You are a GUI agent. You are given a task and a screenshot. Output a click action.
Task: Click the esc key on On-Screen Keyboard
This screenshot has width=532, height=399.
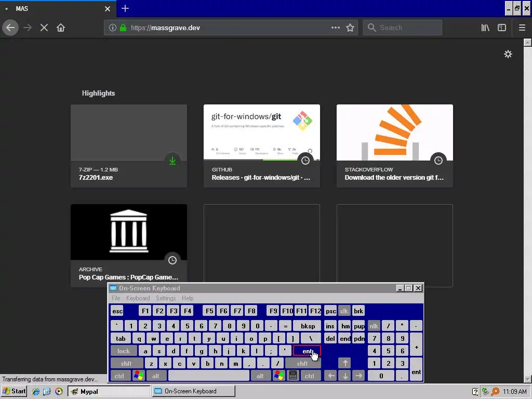coord(117,311)
